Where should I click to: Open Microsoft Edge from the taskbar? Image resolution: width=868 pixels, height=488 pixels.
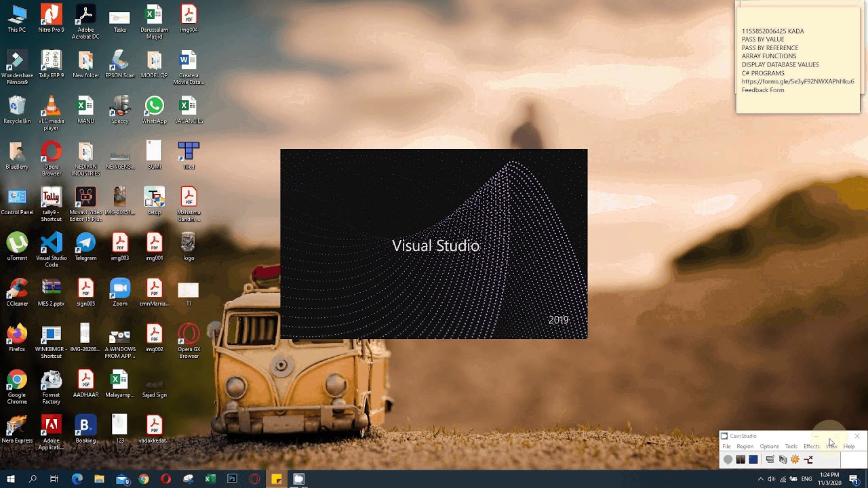click(x=77, y=479)
